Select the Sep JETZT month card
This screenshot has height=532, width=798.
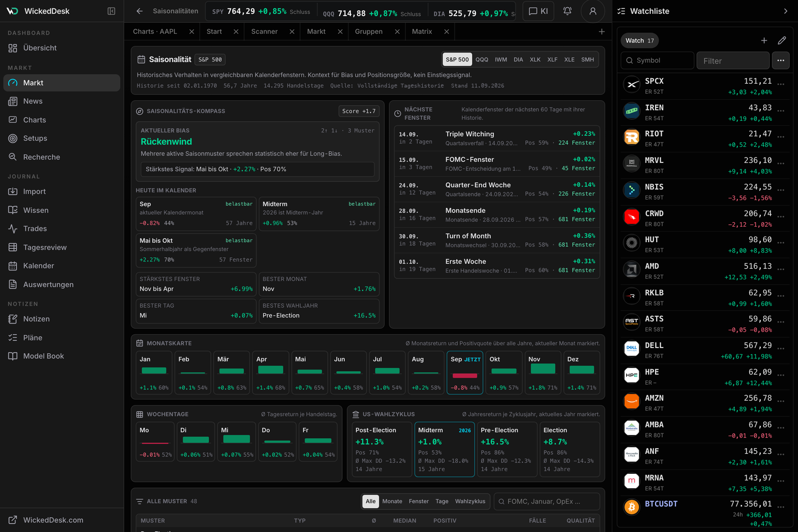pos(465,372)
